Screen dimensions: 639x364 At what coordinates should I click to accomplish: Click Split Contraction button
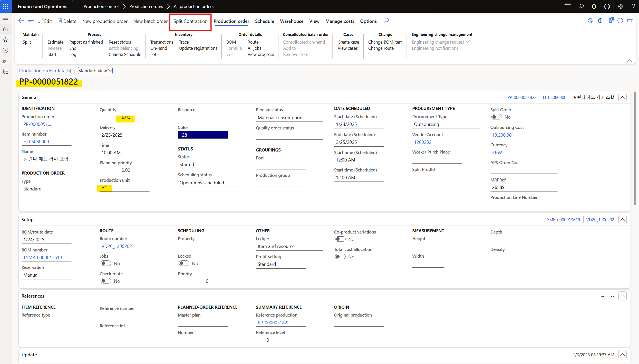pos(190,21)
